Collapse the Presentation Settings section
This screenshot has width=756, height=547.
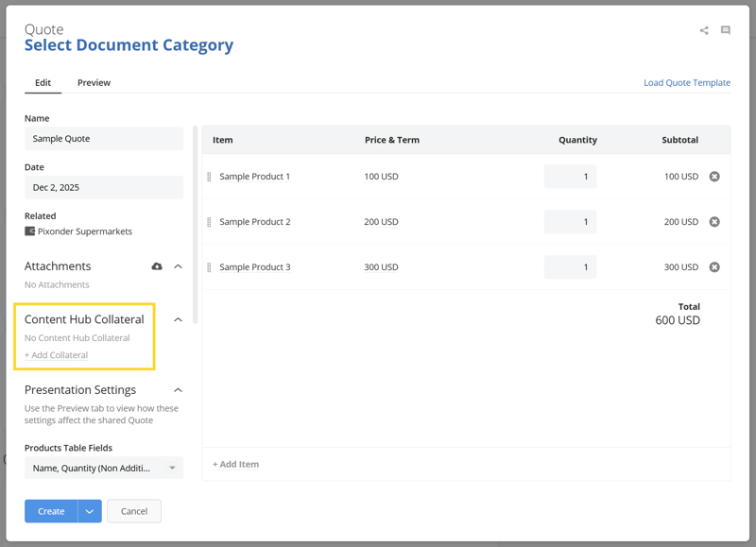(178, 390)
